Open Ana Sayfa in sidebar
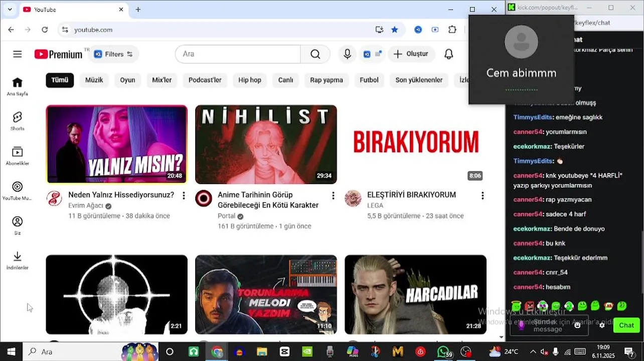 (x=18, y=86)
